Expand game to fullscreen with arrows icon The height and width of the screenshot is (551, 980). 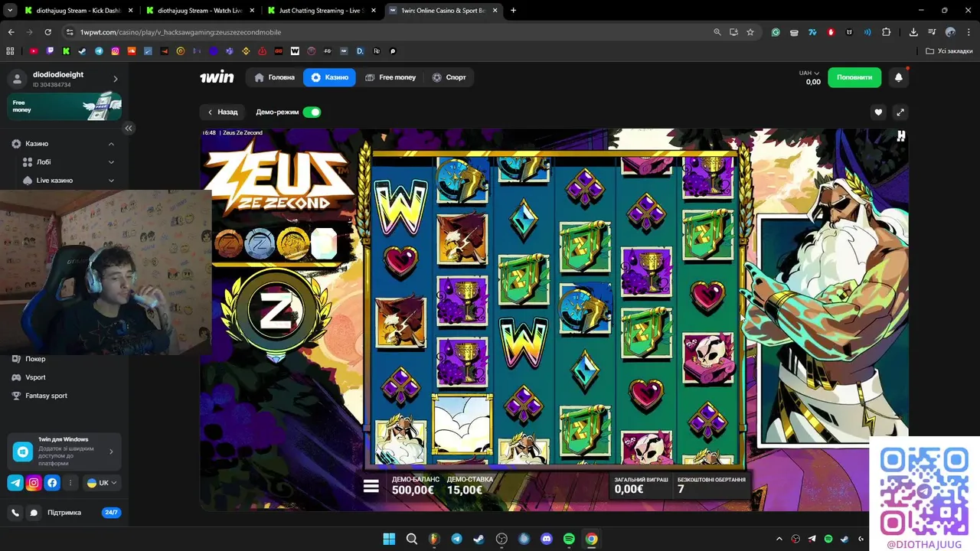coord(900,112)
